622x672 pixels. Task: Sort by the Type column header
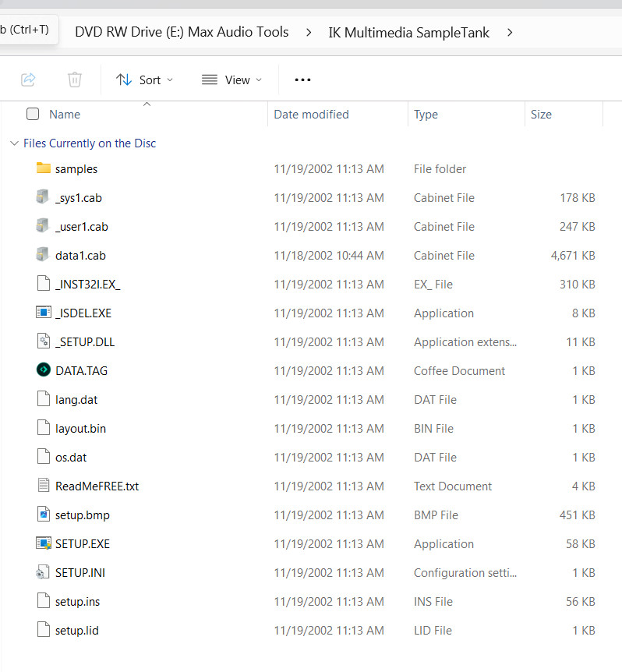coord(426,115)
